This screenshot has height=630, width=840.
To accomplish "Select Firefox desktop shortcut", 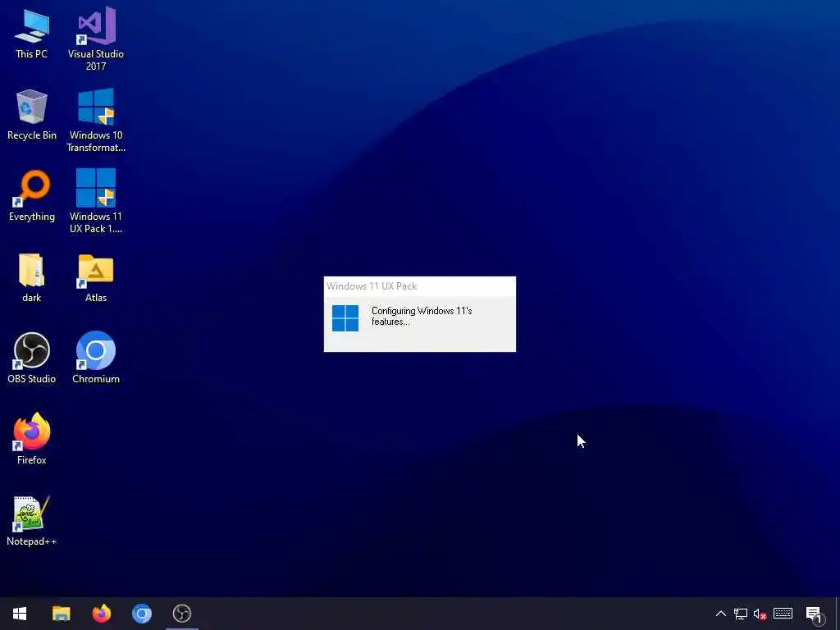I will pos(32,439).
